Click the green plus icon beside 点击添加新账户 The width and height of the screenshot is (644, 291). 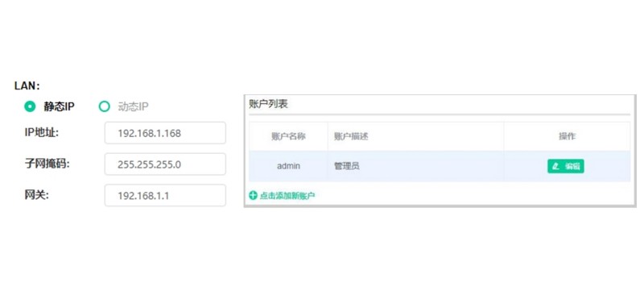point(253,196)
